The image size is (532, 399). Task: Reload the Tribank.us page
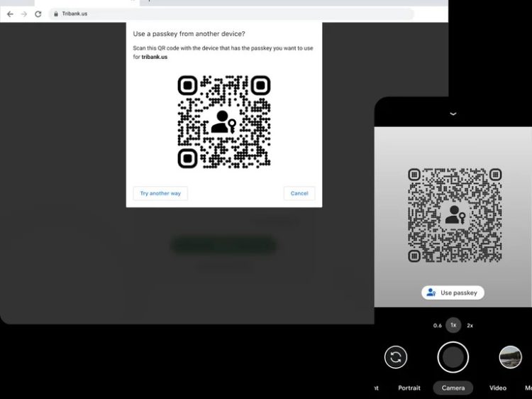[38, 14]
